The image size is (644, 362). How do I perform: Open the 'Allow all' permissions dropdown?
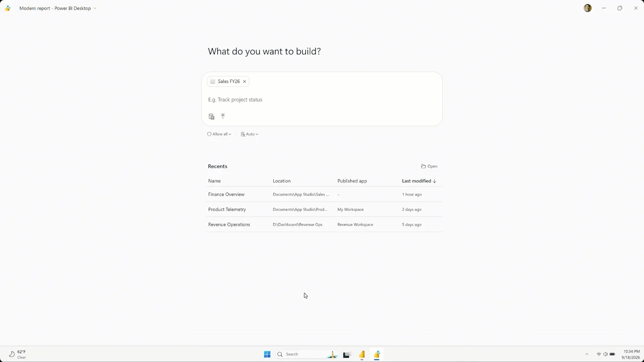(x=219, y=134)
